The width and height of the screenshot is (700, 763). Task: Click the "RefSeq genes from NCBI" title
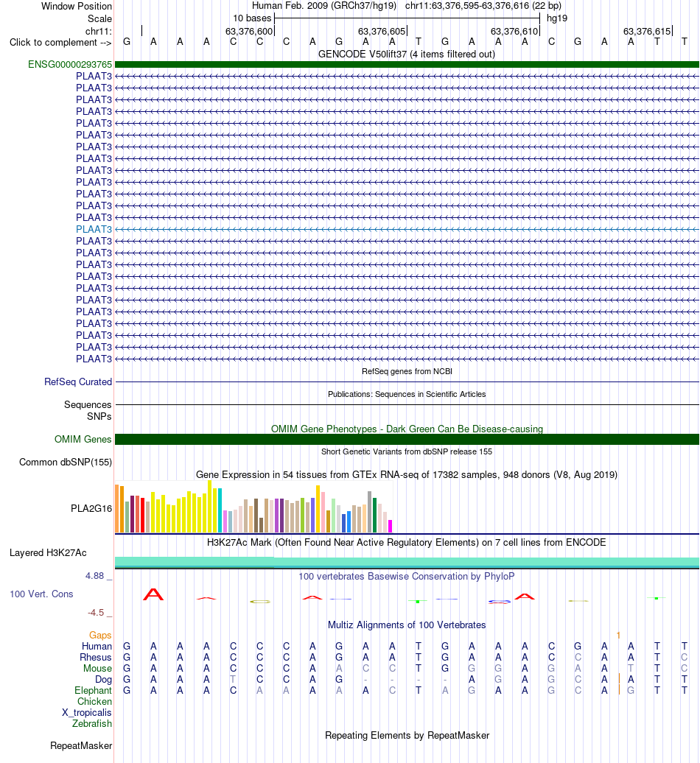point(407,371)
